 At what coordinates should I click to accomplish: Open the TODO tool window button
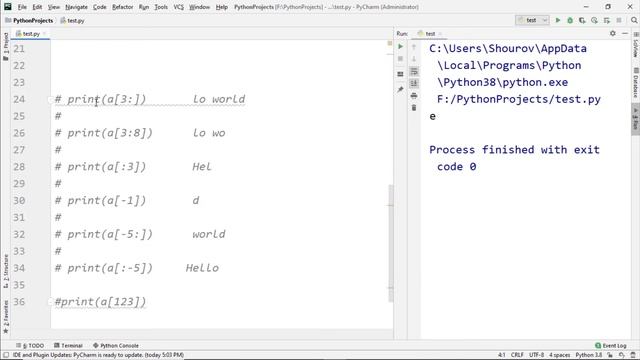pyautogui.click(x=30, y=345)
